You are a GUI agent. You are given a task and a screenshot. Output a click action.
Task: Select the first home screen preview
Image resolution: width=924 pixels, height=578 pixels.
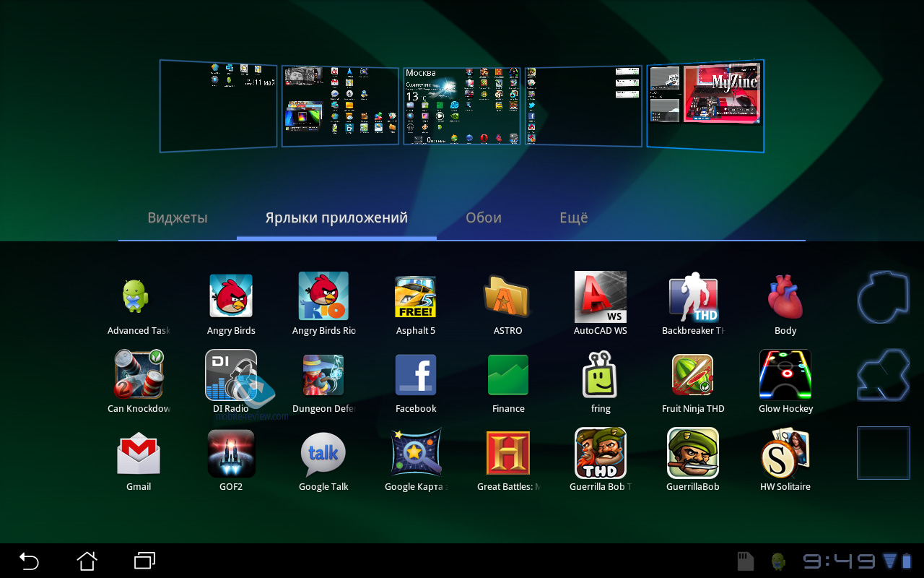point(218,105)
